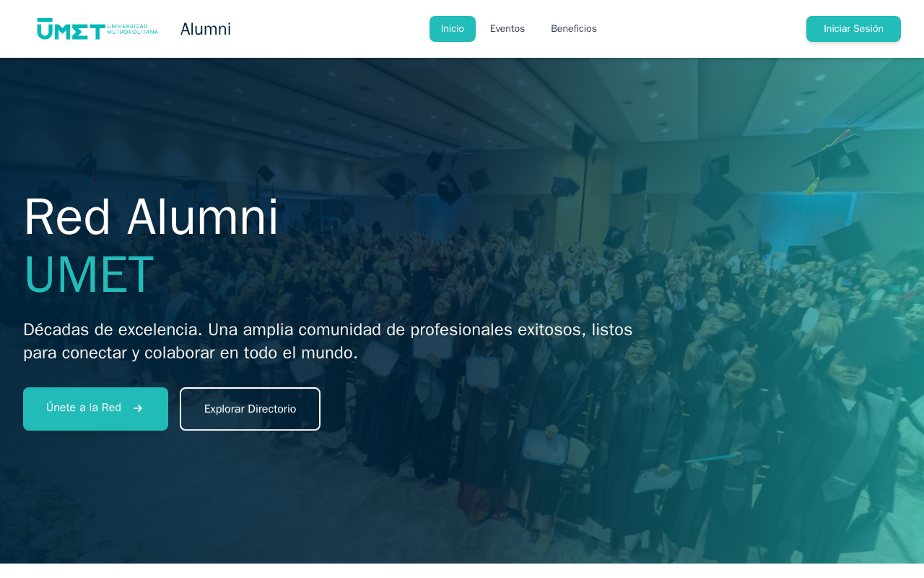Click the Universidad Metropolitana wordmark text
The image size is (924, 578).
coord(133,29)
